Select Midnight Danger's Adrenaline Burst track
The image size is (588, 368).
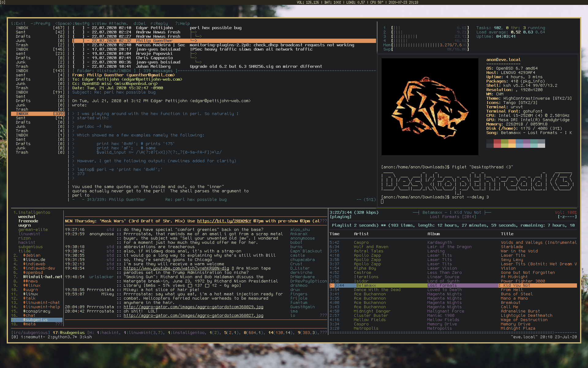pos(453,311)
